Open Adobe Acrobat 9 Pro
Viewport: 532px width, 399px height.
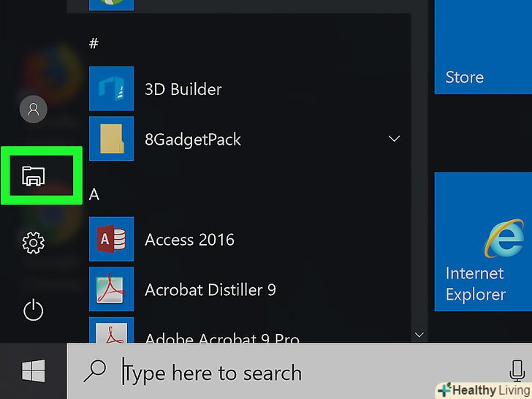click(221, 338)
